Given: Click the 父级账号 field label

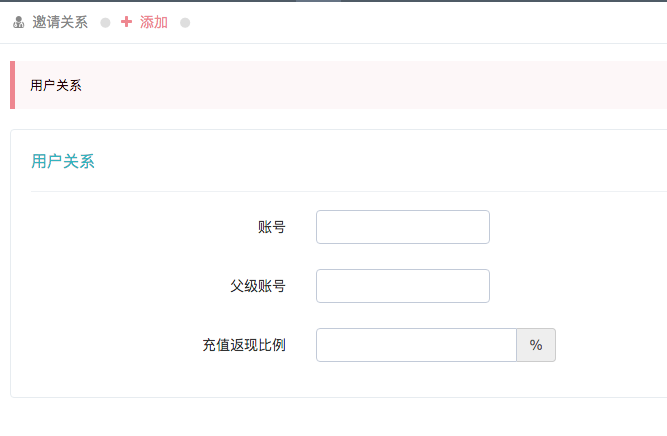Looking at the screenshot, I should (258, 286).
